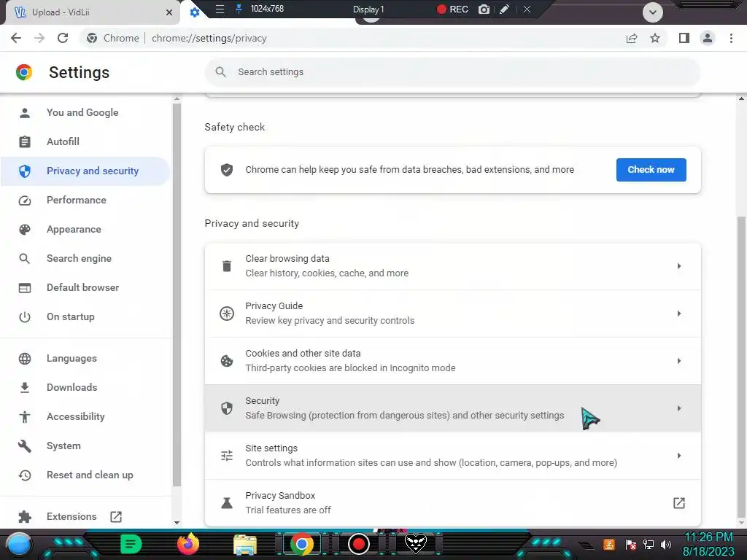
Task: Click the main page vertical scrollbar
Action: pyautogui.click(x=741, y=367)
